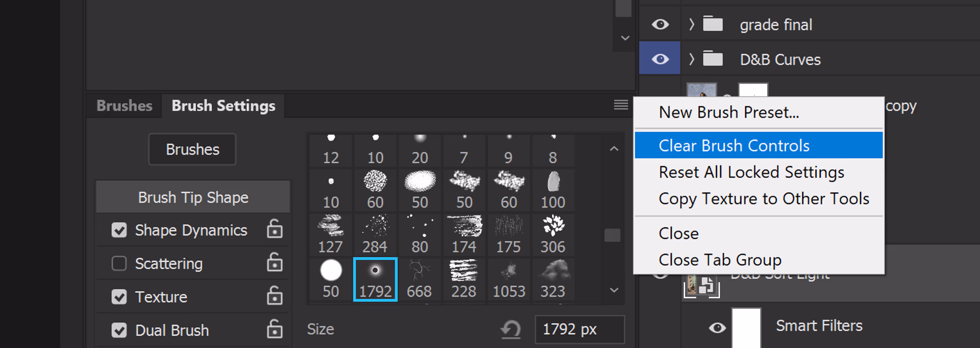Disable the Shape Dynamics checkbox

[x=119, y=230]
